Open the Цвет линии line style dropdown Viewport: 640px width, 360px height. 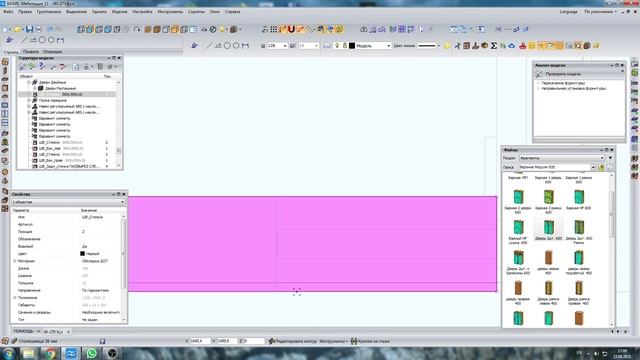click(438, 46)
